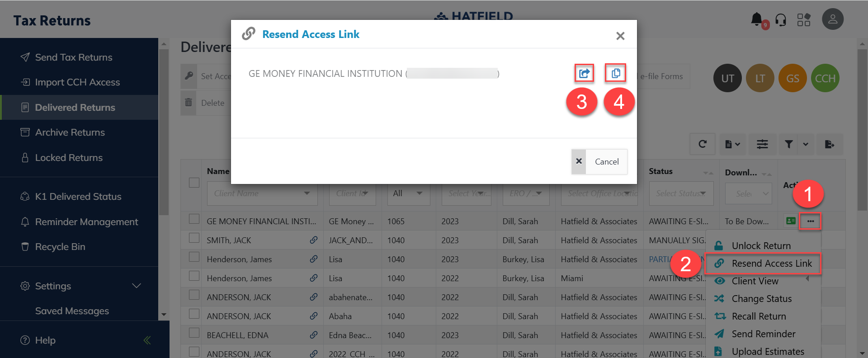Copy the access link using clipboard icon
The image size is (868, 358).
(x=616, y=73)
